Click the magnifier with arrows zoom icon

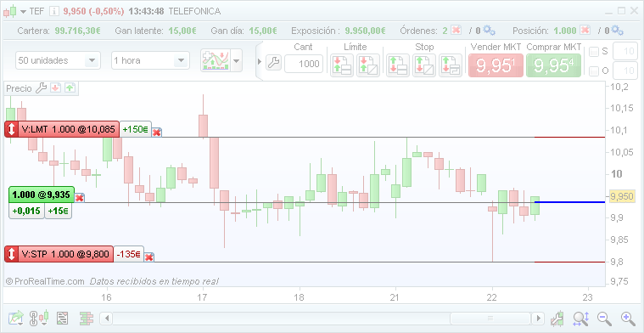point(581,318)
